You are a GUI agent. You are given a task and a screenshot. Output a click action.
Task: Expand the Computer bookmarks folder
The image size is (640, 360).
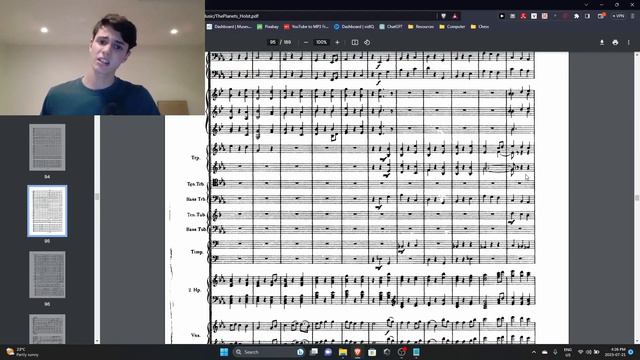point(452,27)
